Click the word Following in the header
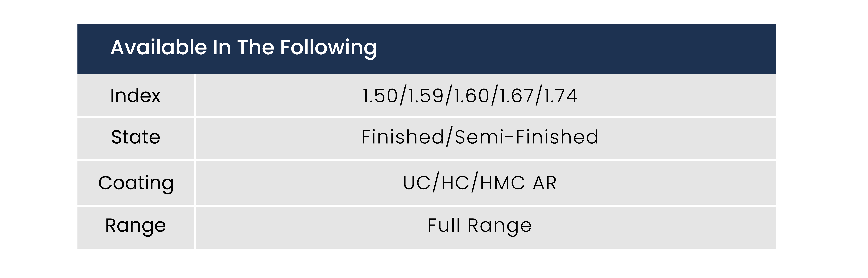The height and width of the screenshot is (278, 868). coord(328,48)
